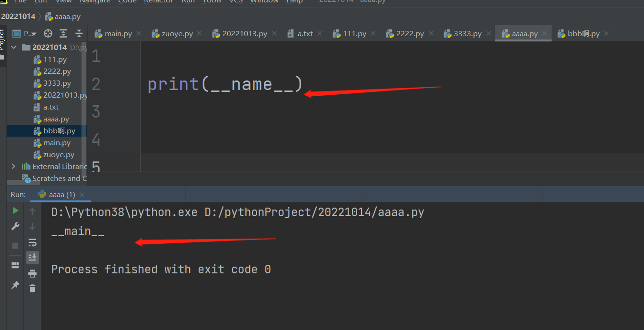Image resolution: width=644 pixels, height=330 pixels.
Task: Open run configuration wrench icon
Action: click(15, 226)
